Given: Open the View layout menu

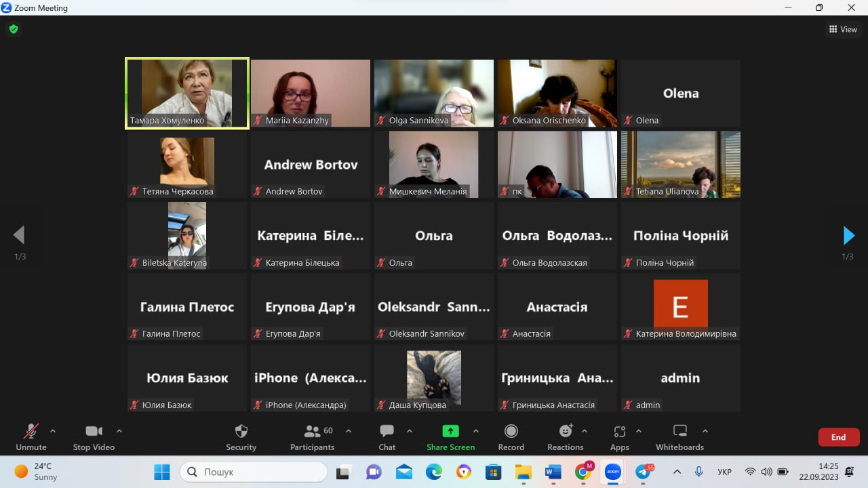Looking at the screenshot, I should (x=843, y=29).
